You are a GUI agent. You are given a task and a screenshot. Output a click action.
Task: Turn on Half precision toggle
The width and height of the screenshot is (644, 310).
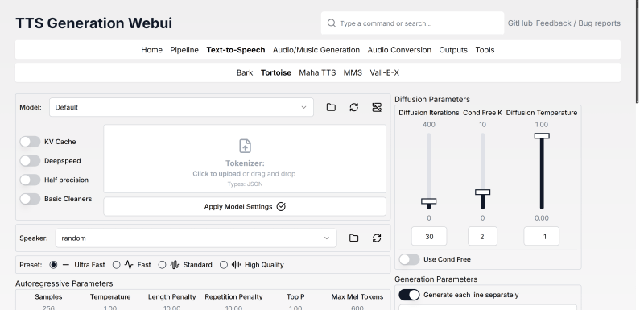point(30,180)
